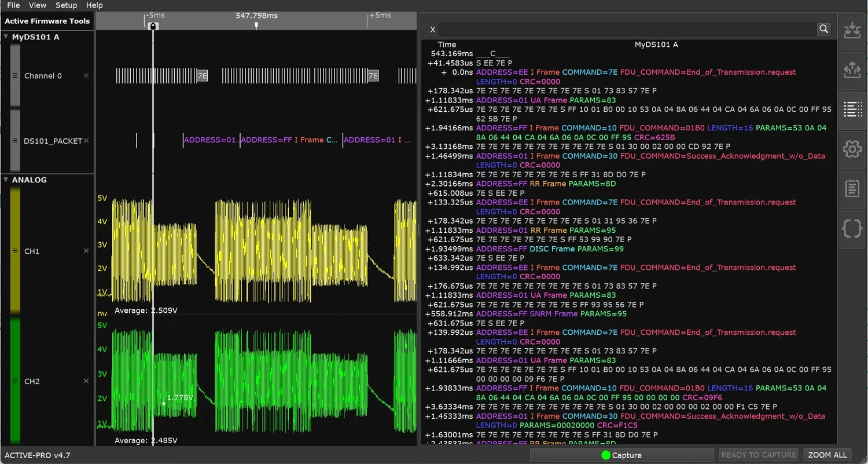Select the packet list view icon

point(852,109)
